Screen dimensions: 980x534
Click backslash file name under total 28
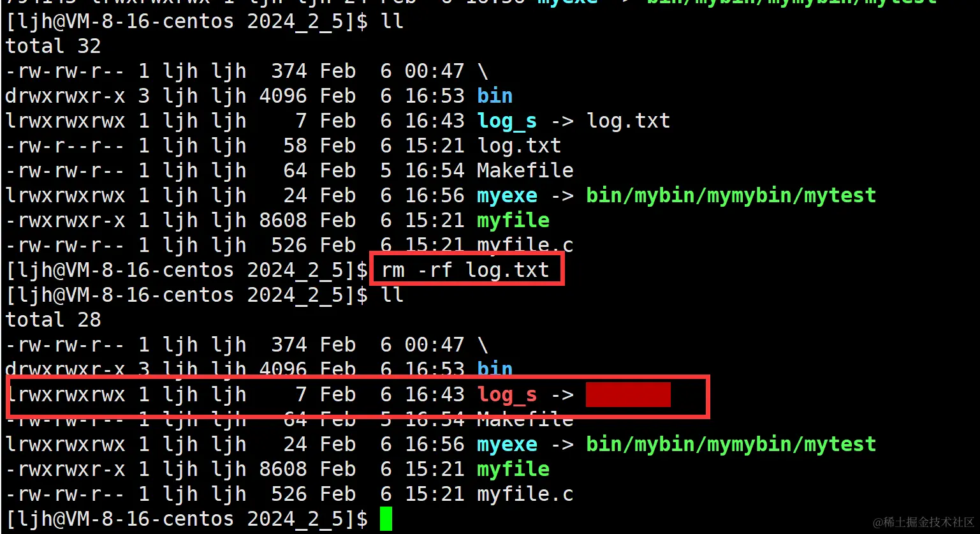coord(483,345)
